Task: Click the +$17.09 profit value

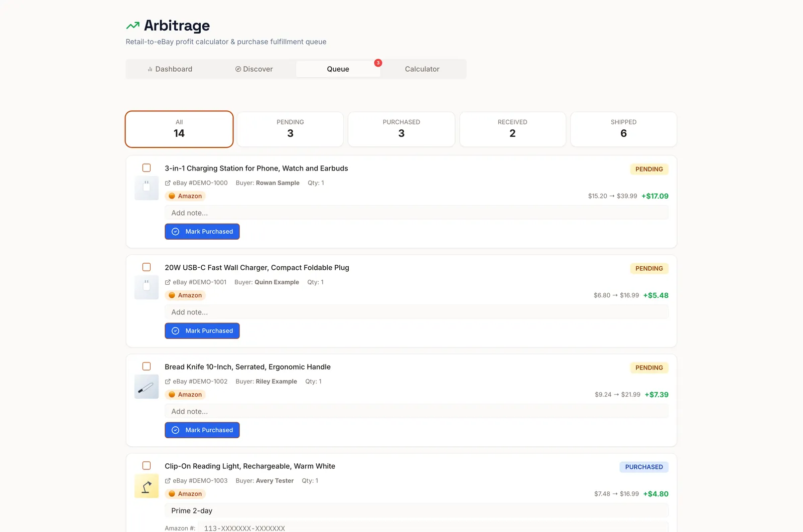Action: 655,196
